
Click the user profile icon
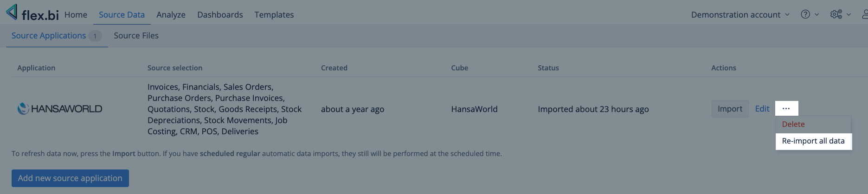[x=864, y=14]
